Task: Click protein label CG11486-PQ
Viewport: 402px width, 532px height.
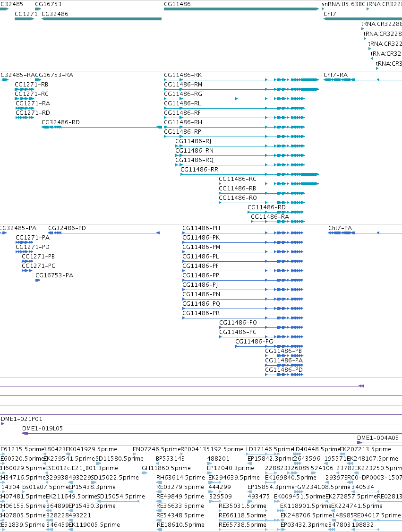Action: (202, 304)
